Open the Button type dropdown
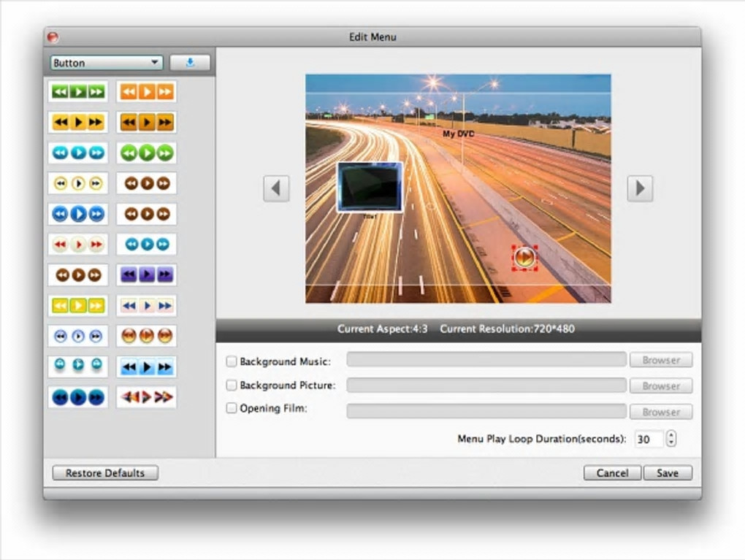The image size is (745, 560). tap(107, 63)
